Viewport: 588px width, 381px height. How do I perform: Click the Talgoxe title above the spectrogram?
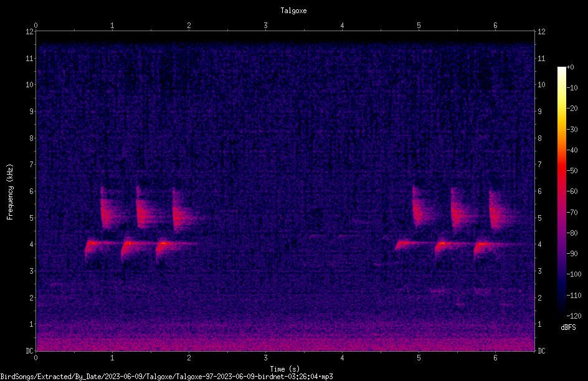pyautogui.click(x=293, y=11)
